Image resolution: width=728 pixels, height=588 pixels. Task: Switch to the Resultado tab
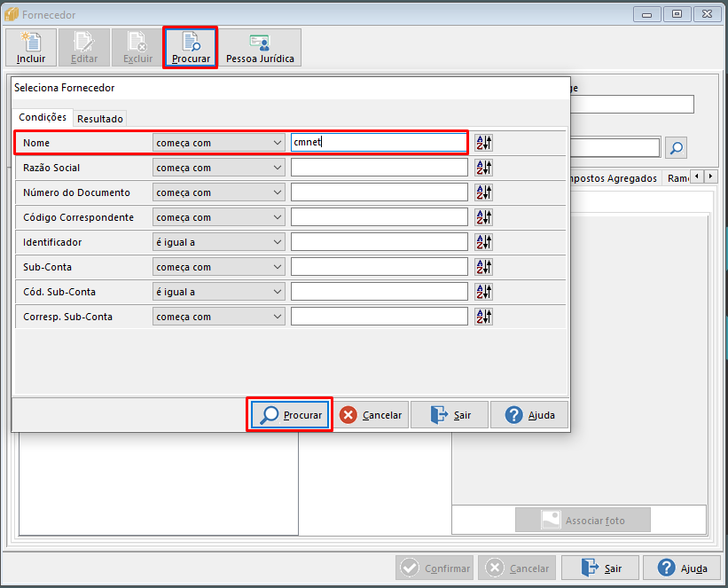[x=100, y=119]
